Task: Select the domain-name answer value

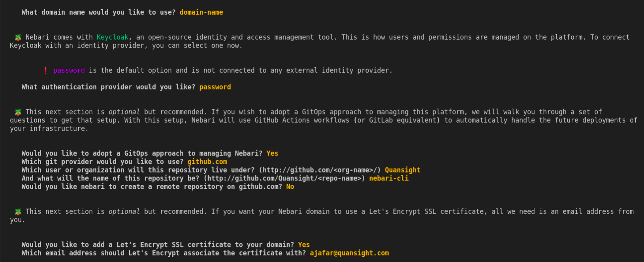Action: 201,12
